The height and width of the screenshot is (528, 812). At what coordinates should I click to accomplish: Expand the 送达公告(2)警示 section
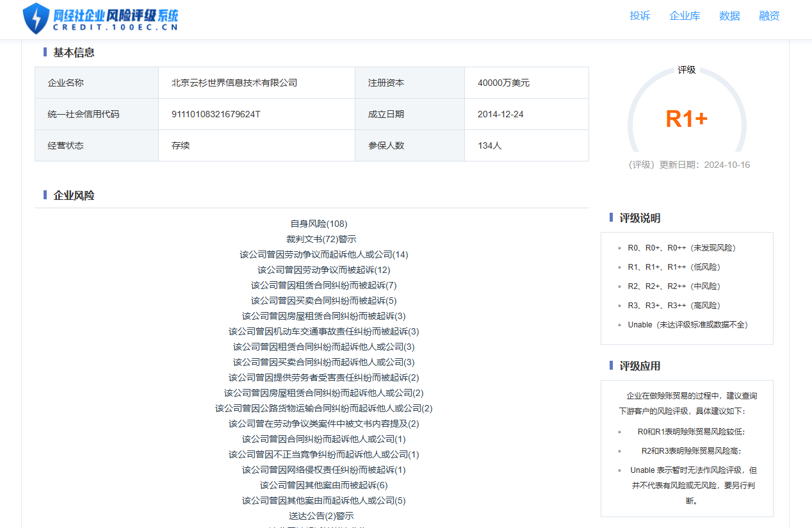click(x=321, y=516)
